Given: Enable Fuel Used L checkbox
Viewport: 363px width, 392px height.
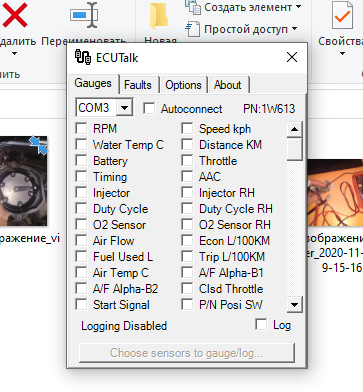Looking at the screenshot, I should pyautogui.click(x=81, y=256).
